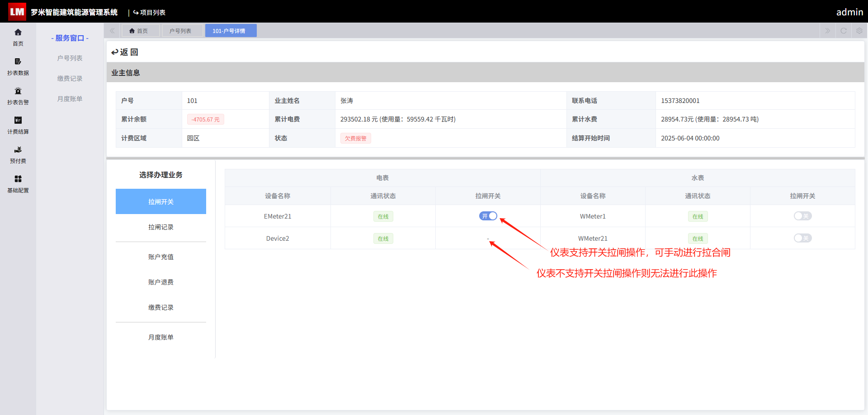Click the tab scroll-right double chevron
This screenshot has width=868, height=415.
pos(827,31)
